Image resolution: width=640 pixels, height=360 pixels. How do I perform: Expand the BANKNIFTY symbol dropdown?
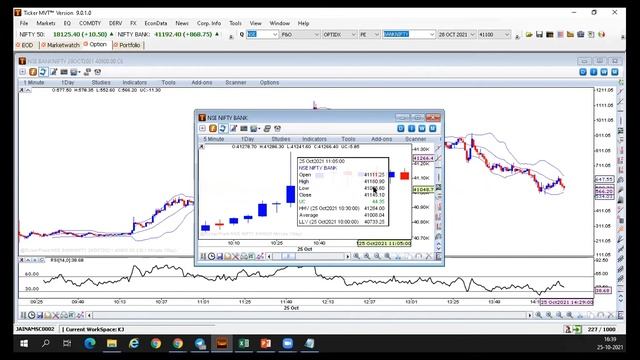point(432,35)
